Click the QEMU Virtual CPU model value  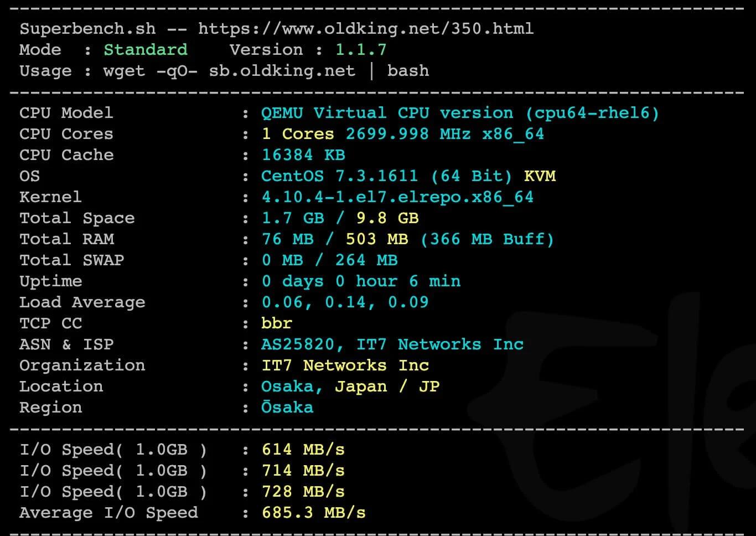click(x=460, y=113)
